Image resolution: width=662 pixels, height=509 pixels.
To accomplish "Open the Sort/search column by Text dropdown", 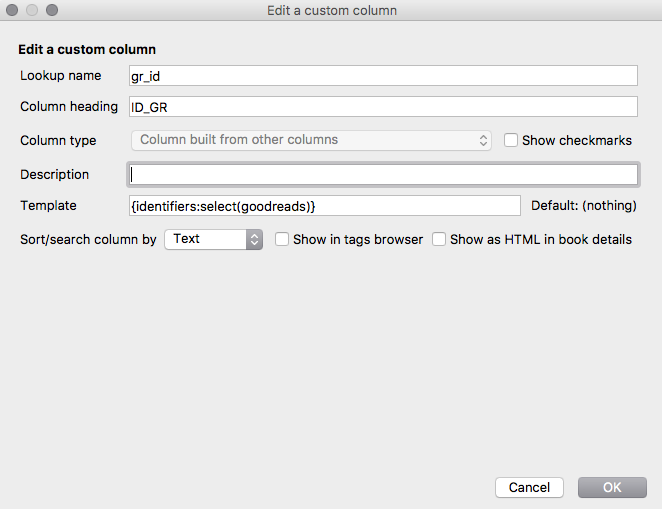I will [x=212, y=239].
